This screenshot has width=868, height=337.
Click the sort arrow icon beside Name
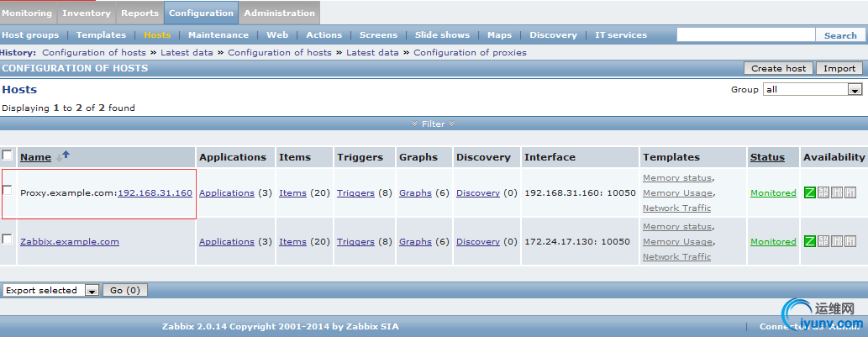62,157
